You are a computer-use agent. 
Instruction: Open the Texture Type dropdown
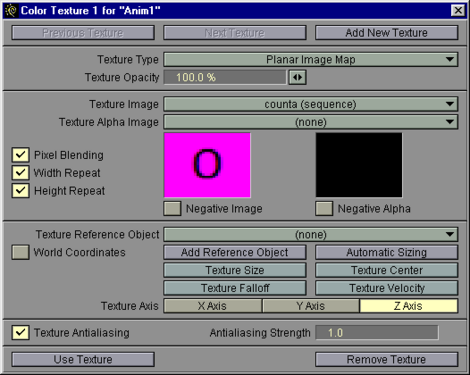pos(311,60)
